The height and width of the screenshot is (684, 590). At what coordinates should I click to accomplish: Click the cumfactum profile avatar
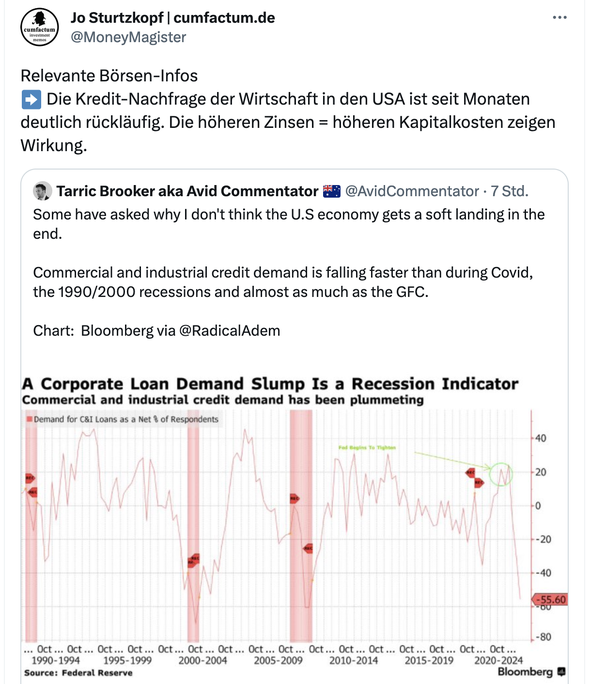(40, 27)
